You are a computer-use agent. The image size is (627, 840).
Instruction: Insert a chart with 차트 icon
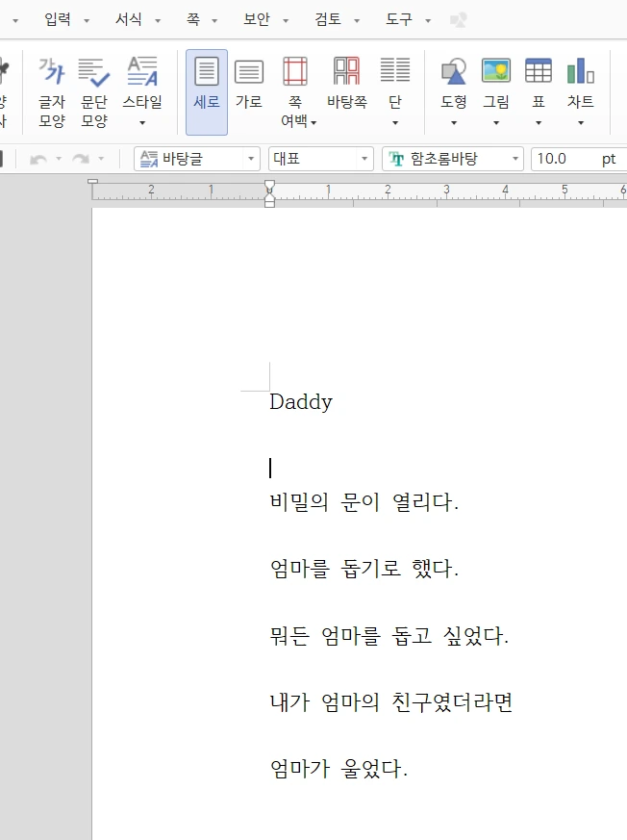pos(581,71)
